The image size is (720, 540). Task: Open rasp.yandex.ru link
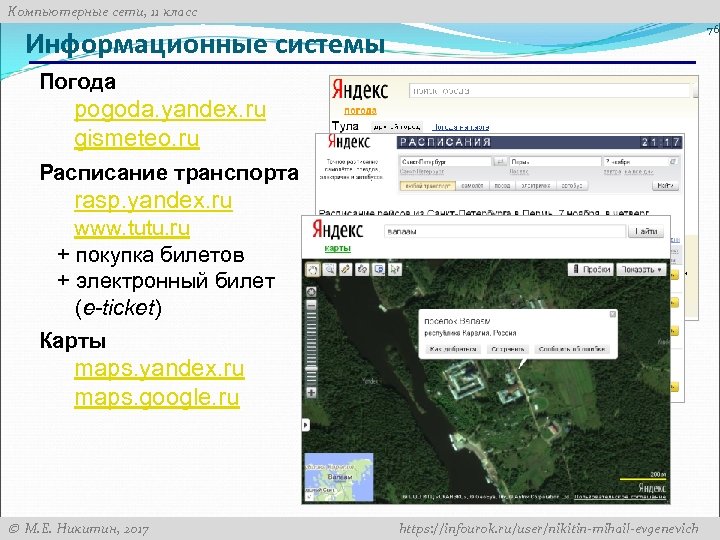[153, 201]
